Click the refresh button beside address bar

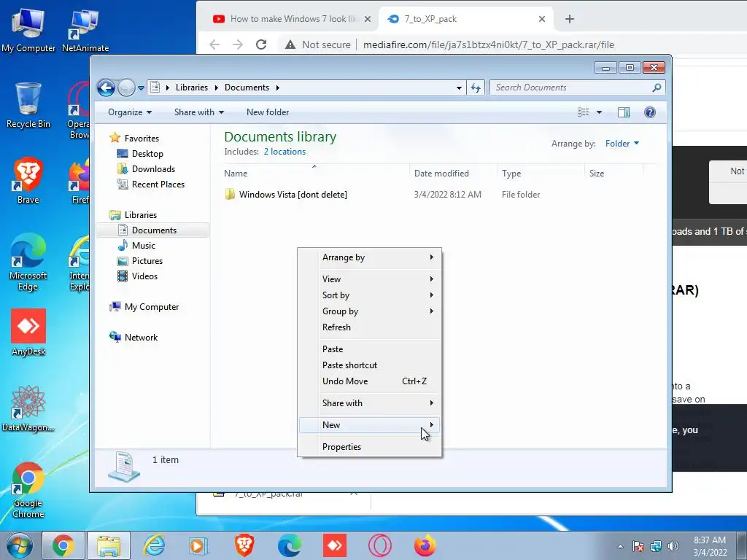(x=476, y=87)
